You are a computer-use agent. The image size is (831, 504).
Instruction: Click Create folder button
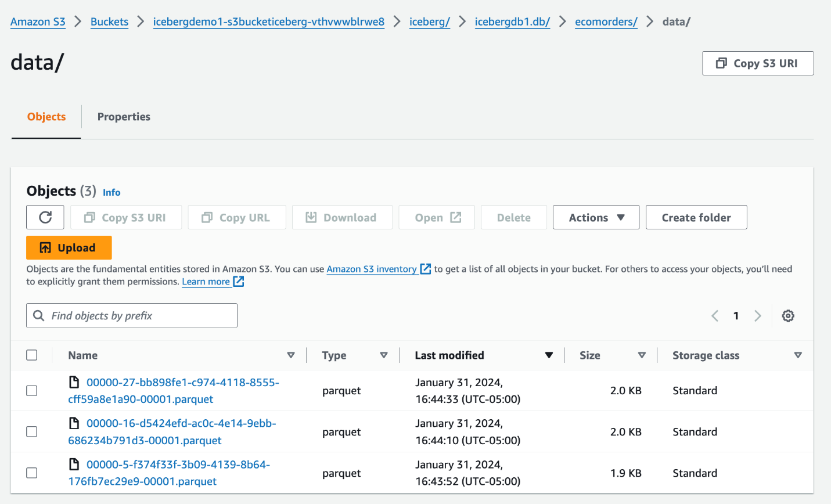point(696,217)
